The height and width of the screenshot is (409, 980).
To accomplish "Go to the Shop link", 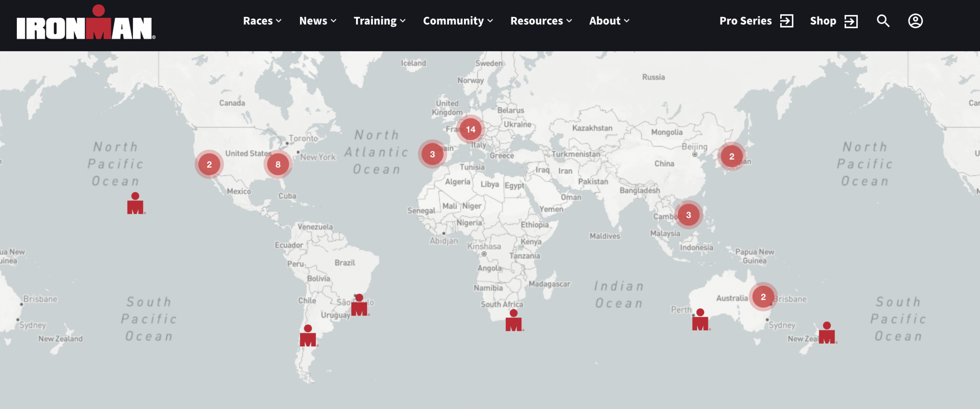I will coord(833,21).
